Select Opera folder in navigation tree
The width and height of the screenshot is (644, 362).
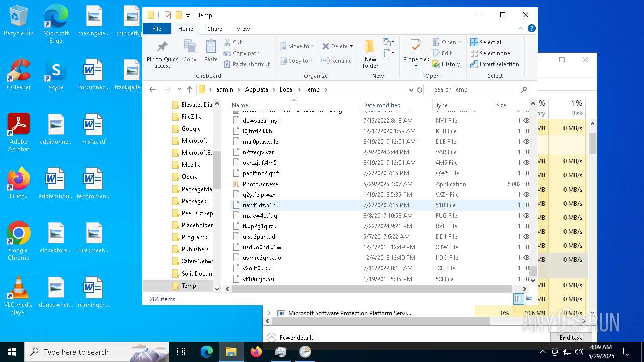pyautogui.click(x=190, y=177)
